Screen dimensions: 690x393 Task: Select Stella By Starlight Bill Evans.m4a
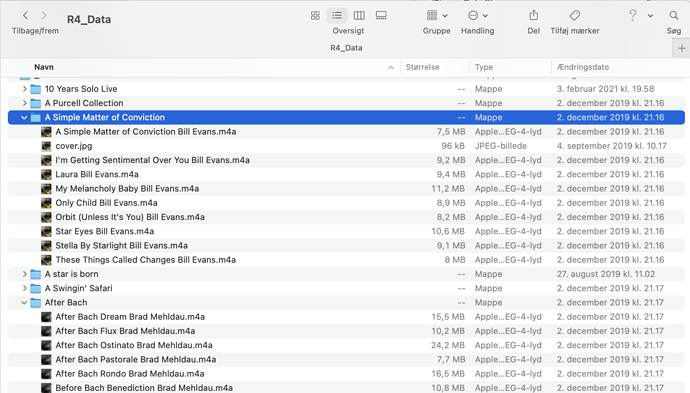click(121, 246)
